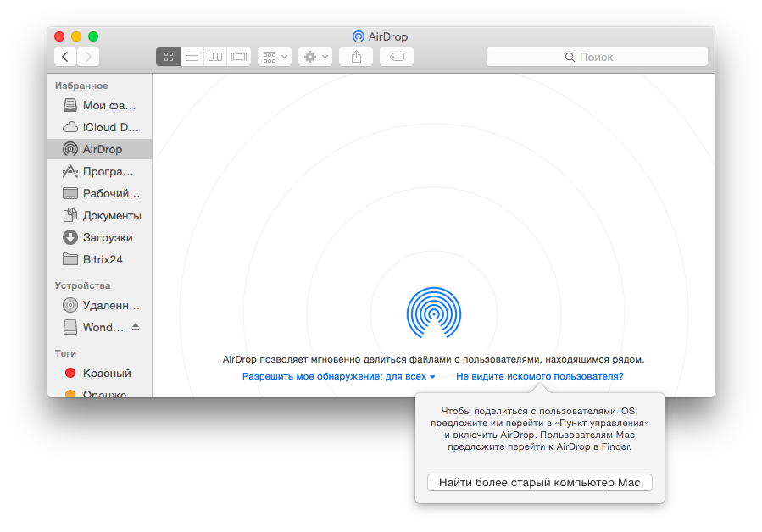Switch to column view

click(215, 57)
